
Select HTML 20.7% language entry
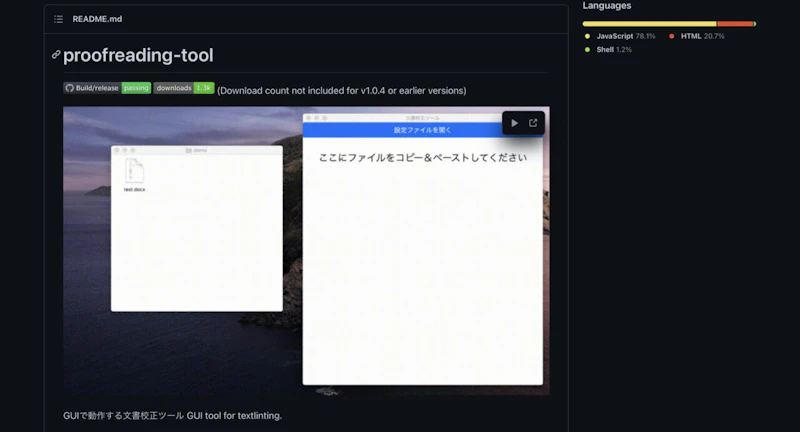696,36
